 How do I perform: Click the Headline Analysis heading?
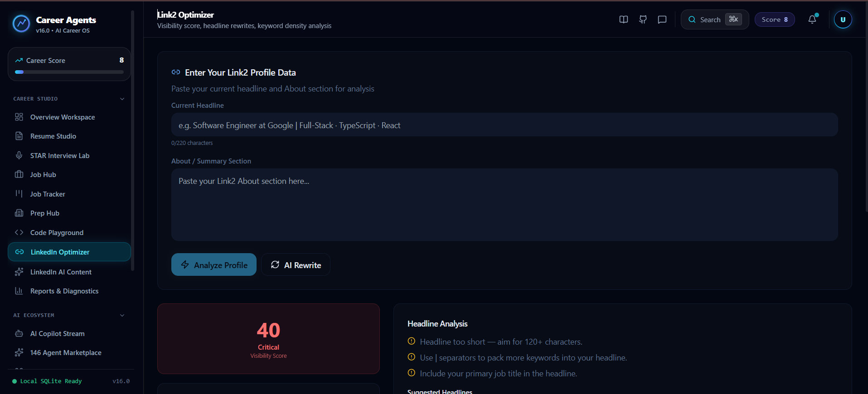[x=437, y=324]
